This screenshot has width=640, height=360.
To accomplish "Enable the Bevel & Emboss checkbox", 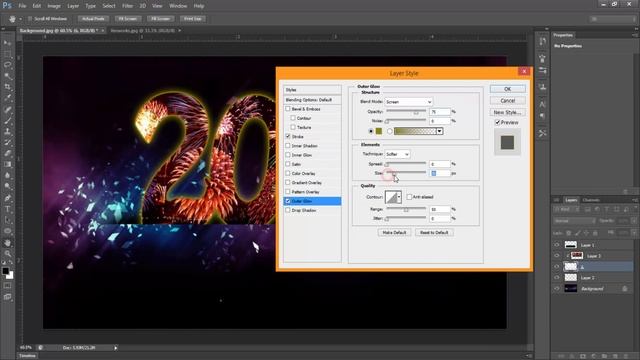I will pos(288,109).
